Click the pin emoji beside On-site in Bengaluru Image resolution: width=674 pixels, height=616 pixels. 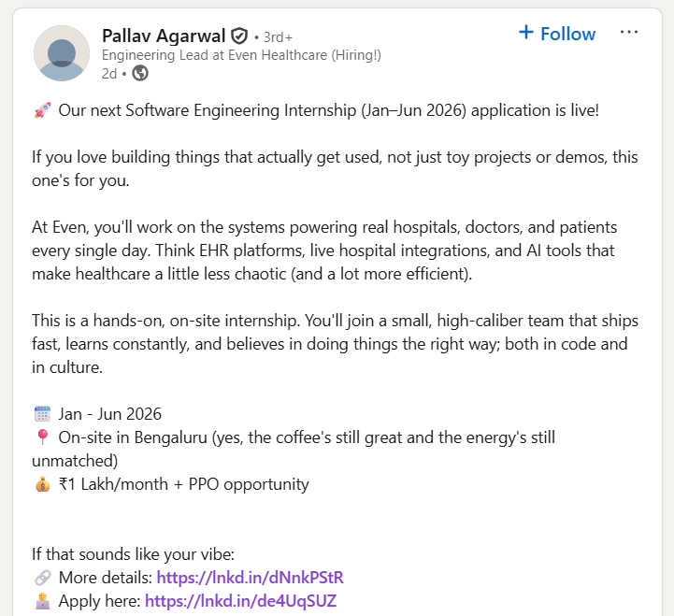point(42,437)
